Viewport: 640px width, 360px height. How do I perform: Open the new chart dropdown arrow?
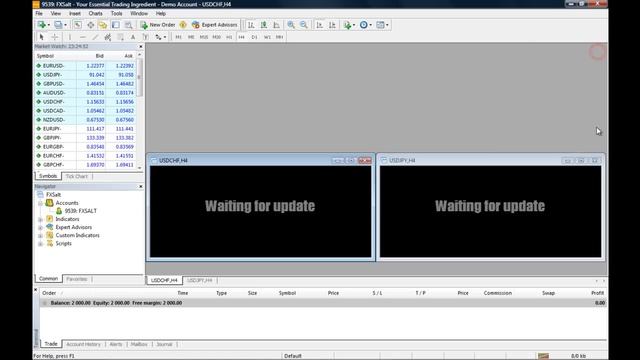(x=49, y=25)
